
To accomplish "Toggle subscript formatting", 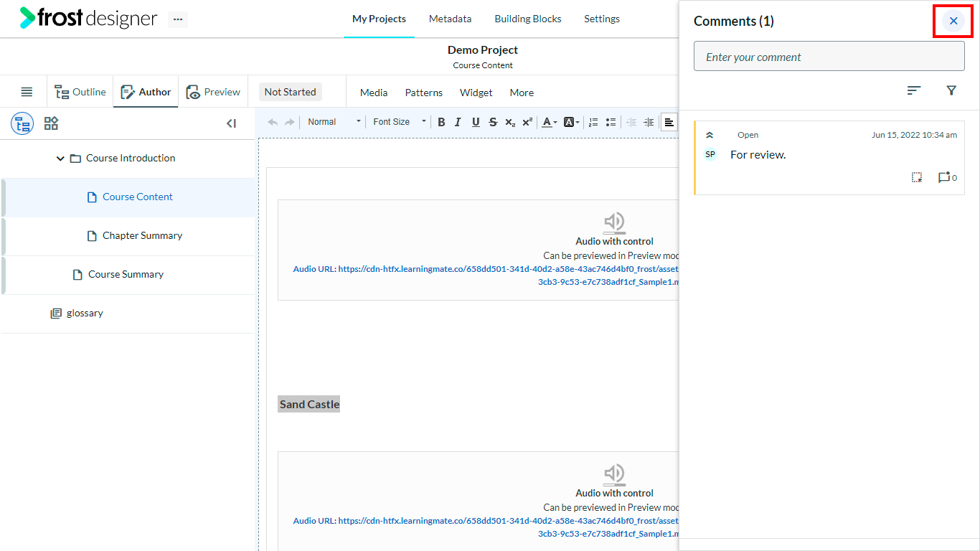I will pos(510,122).
